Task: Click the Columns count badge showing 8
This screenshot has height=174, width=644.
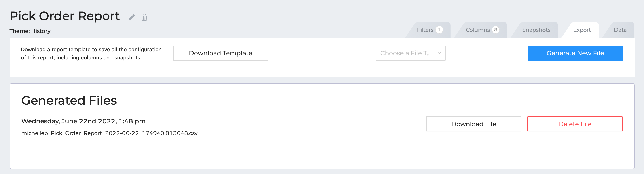Action: [496, 30]
